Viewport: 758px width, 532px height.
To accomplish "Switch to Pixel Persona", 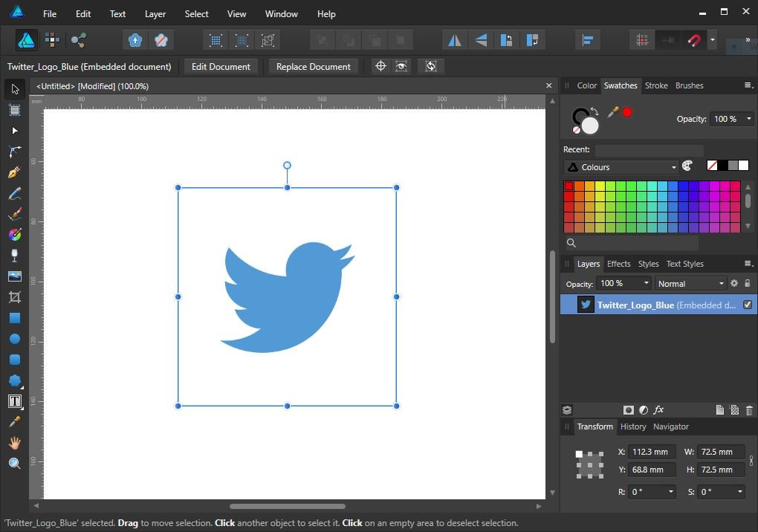I will (x=52, y=39).
